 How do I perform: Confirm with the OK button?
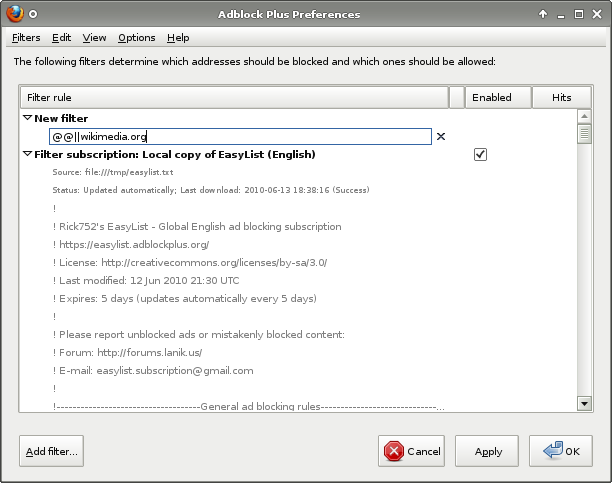tap(560, 451)
